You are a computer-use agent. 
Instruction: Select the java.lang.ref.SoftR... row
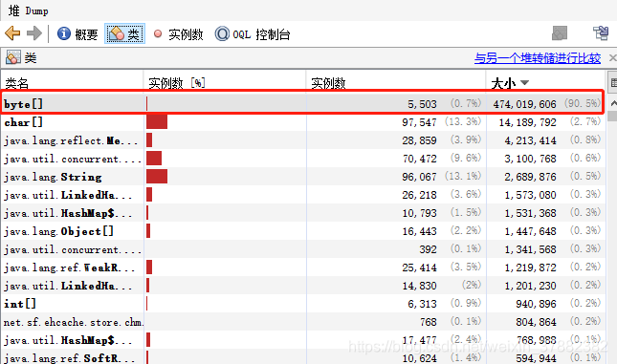303,358
